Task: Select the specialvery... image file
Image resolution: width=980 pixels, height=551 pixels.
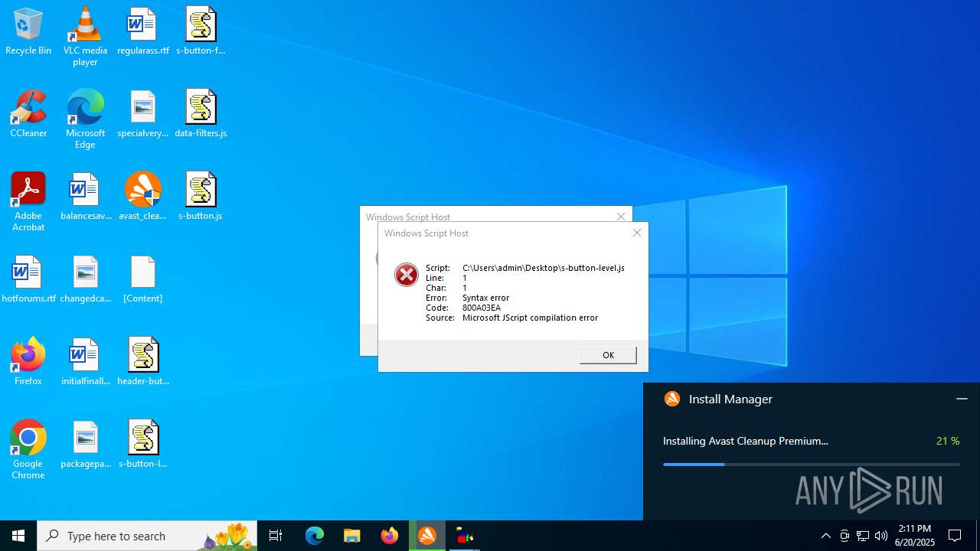Action: (x=143, y=115)
